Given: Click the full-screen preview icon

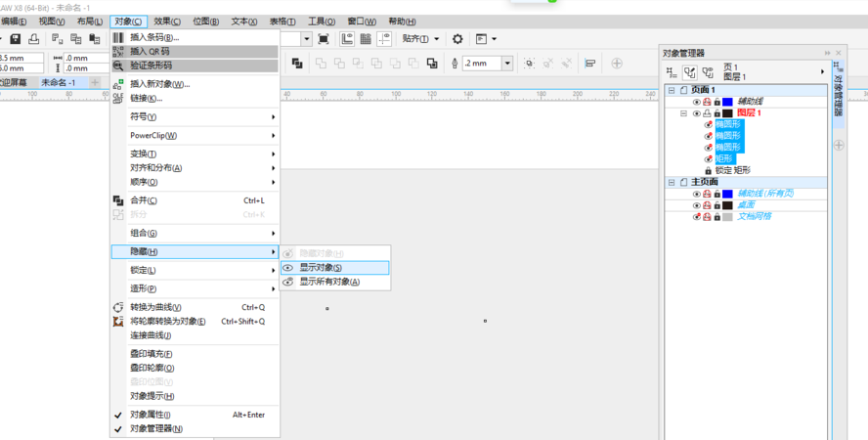Looking at the screenshot, I should point(349,39).
